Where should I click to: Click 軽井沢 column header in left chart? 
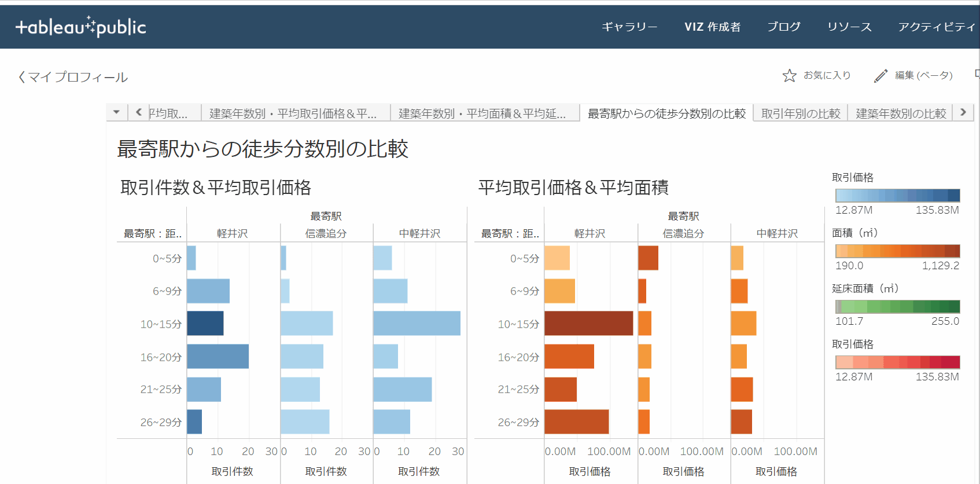tap(233, 233)
